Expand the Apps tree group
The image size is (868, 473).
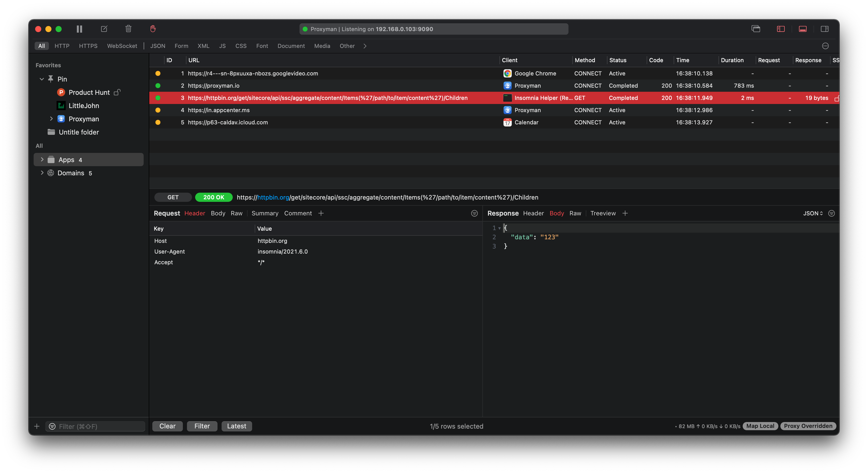tap(42, 160)
